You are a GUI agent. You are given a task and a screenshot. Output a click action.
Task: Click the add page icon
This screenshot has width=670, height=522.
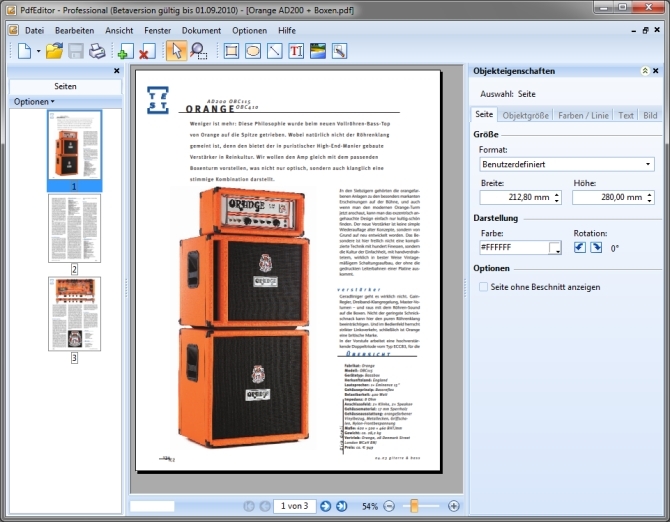124,51
